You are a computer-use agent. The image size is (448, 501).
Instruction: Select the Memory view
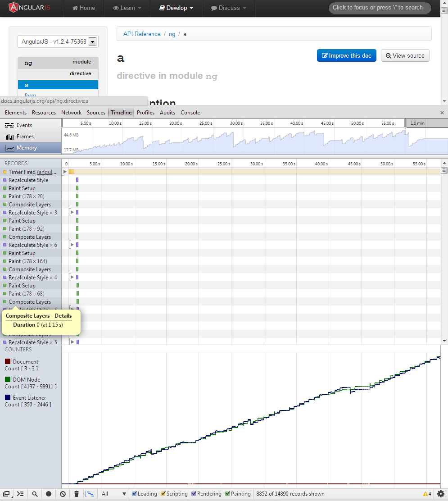31,148
